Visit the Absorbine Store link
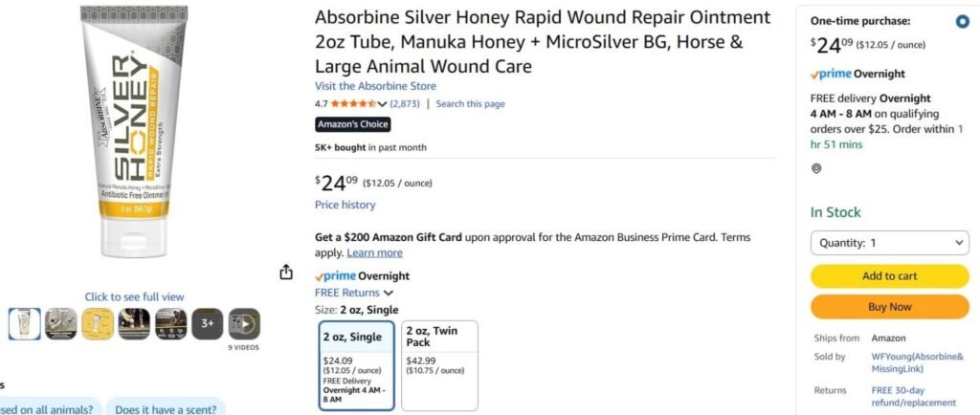Viewport: 980px width, 415px height. click(x=375, y=86)
